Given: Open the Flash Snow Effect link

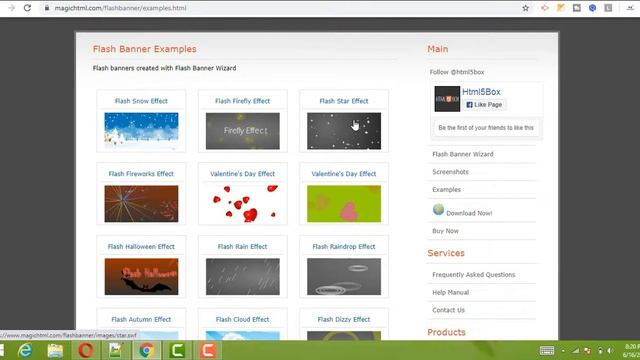Looking at the screenshot, I should pyautogui.click(x=141, y=101).
